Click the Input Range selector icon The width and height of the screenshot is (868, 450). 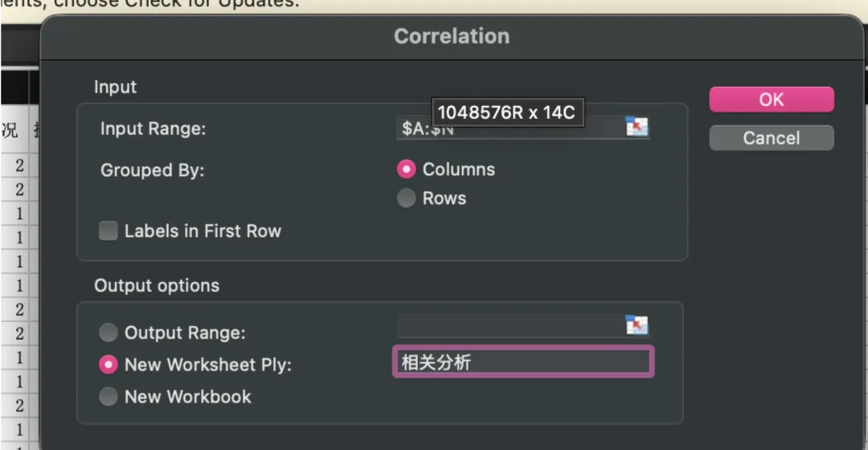(x=637, y=127)
